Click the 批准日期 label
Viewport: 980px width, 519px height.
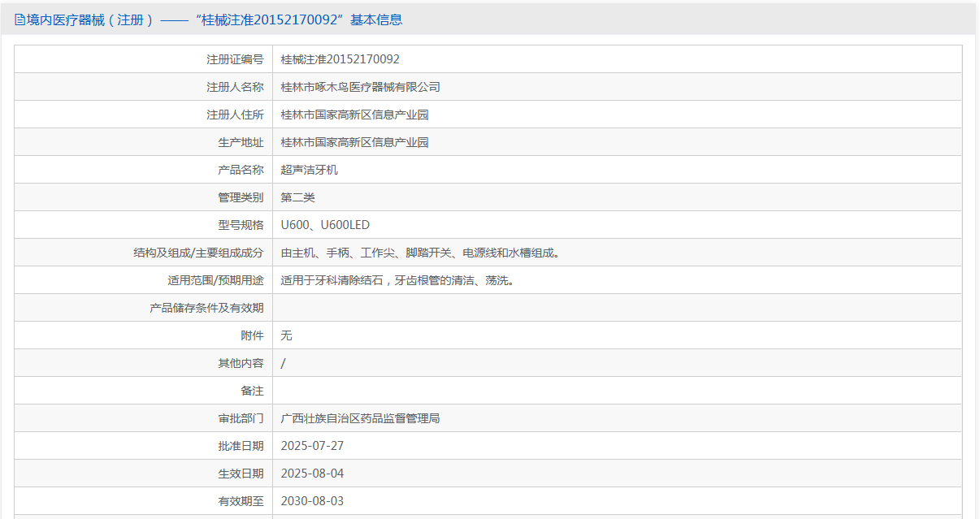click(x=241, y=446)
